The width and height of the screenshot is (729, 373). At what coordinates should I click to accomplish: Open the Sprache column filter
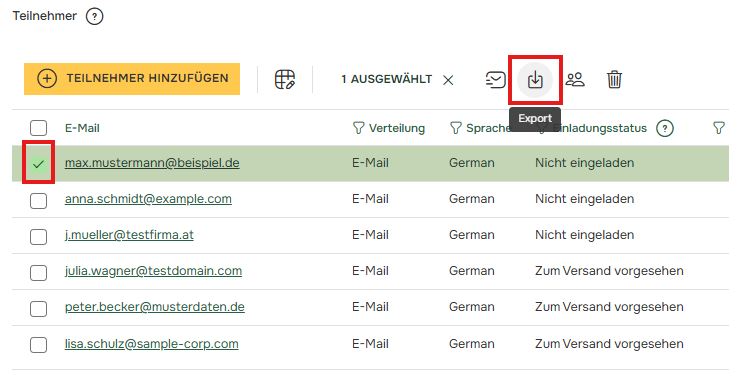coord(456,128)
